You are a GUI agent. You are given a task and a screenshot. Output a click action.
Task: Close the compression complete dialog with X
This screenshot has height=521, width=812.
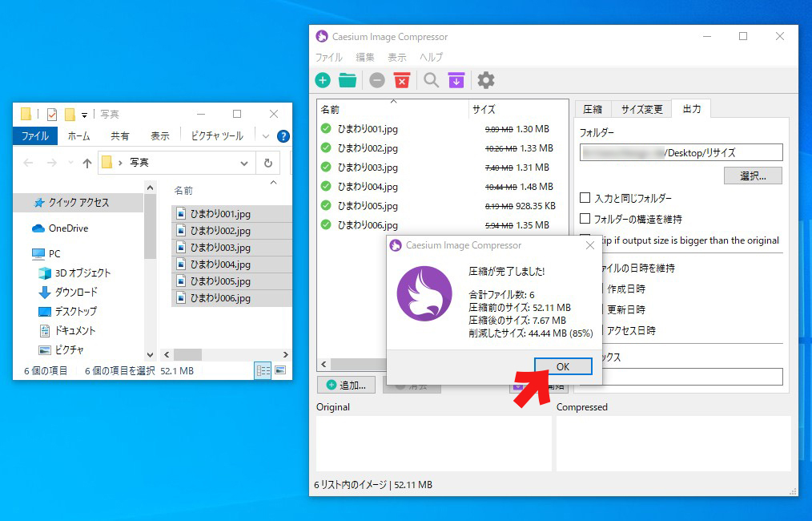coord(590,245)
